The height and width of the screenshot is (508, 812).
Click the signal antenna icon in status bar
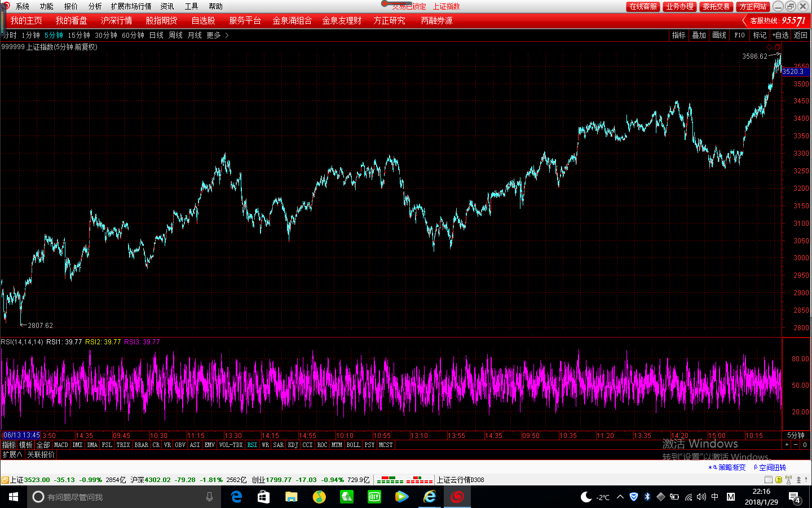pyautogui.click(x=788, y=480)
